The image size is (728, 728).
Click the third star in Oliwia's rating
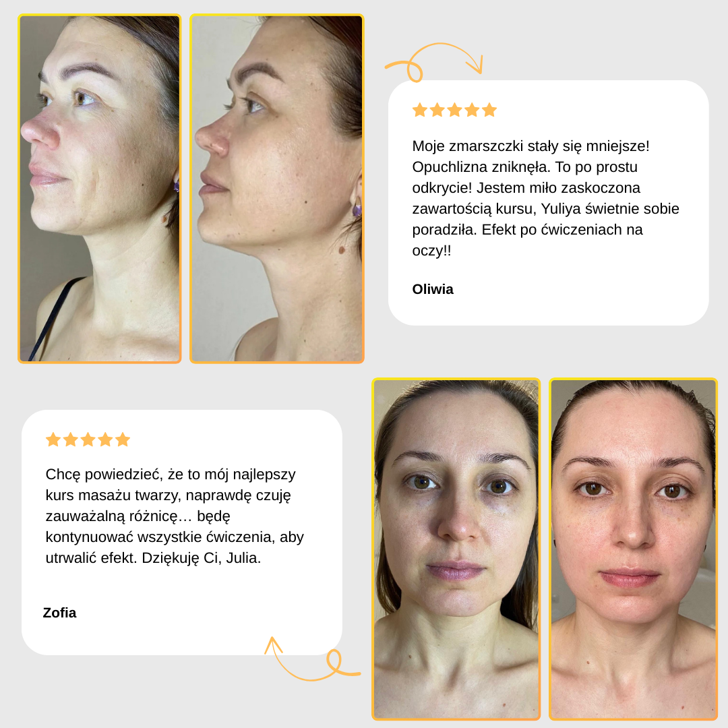pos(454,110)
